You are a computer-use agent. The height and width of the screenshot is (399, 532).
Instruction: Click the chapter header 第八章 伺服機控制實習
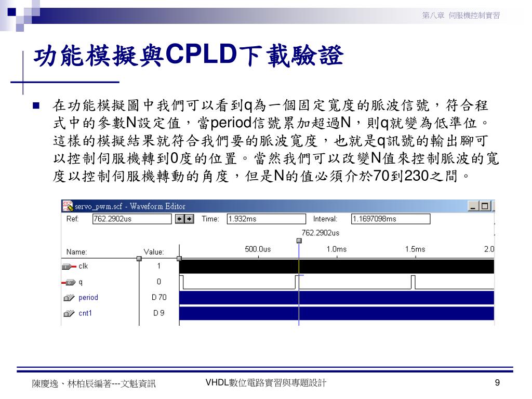coord(461,15)
